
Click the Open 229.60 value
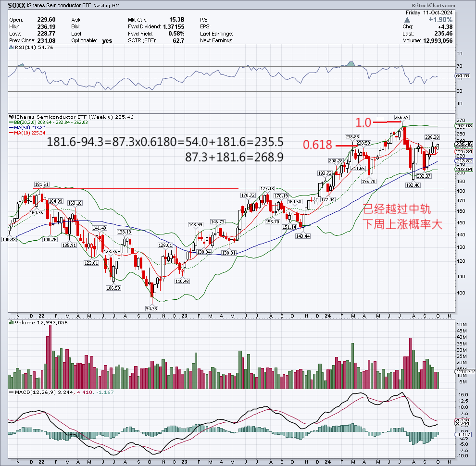(46, 20)
